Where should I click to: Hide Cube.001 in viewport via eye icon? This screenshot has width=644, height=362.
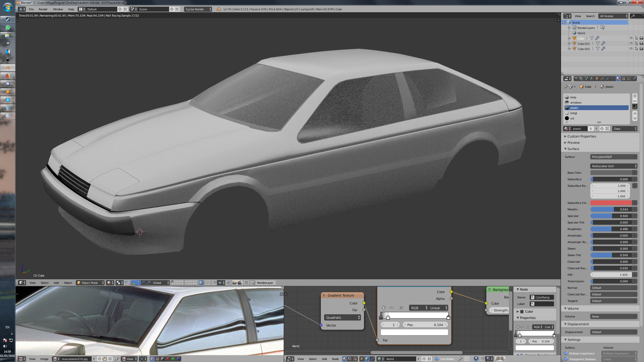click(x=631, y=43)
